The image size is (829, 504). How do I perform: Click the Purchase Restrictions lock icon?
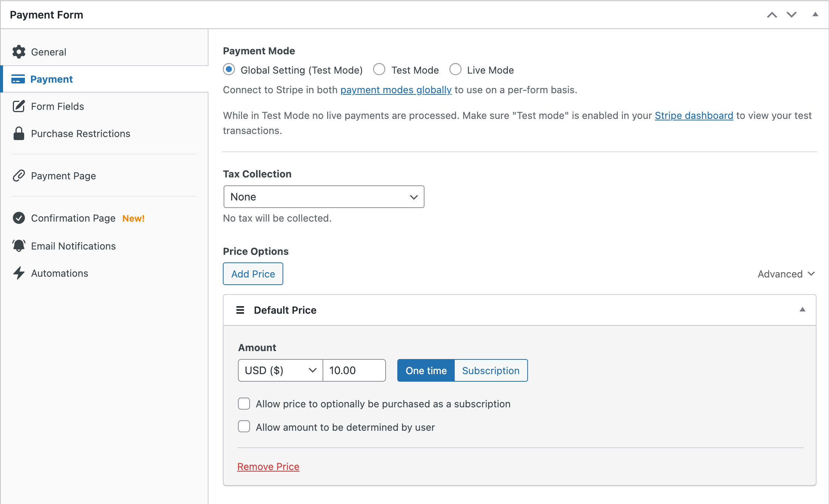(19, 134)
